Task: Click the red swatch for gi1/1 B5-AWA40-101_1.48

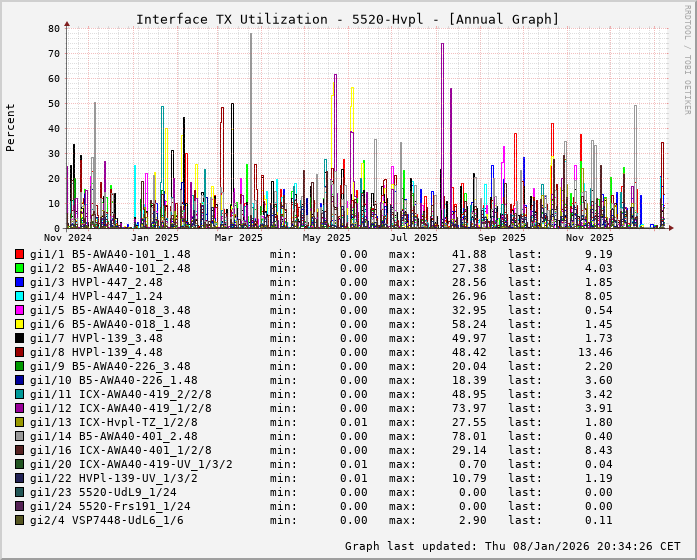Action: [20, 254]
